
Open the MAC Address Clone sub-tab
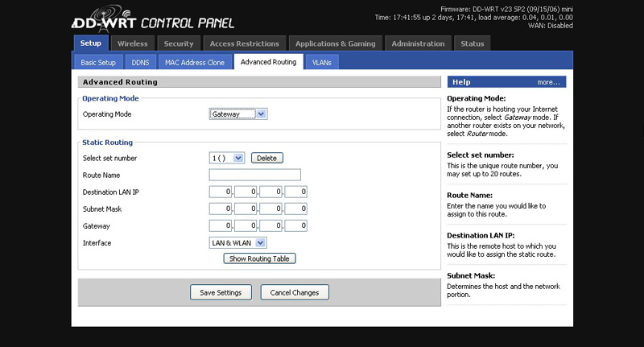[195, 63]
